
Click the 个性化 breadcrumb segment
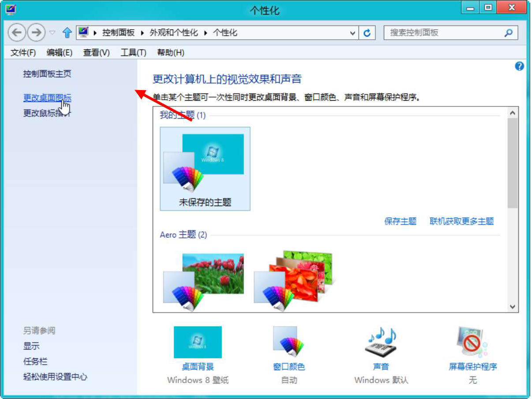point(225,33)
